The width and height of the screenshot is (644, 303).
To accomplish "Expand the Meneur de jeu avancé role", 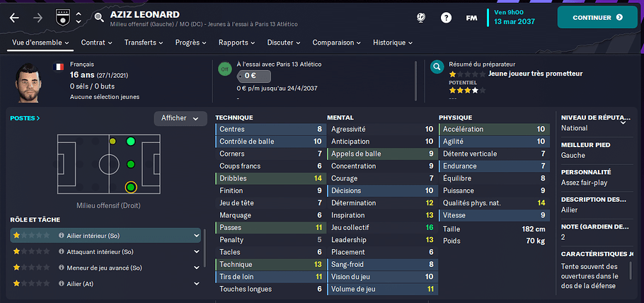I will coord(197,268).
